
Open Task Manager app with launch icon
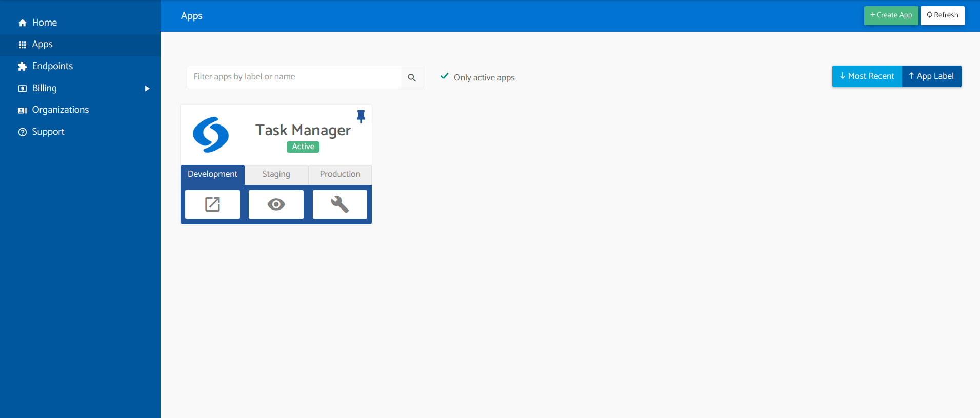(x=212, y=204)
